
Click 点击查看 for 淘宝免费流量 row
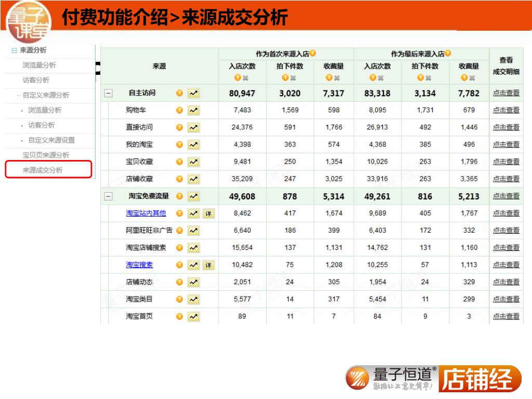(506, 196)
